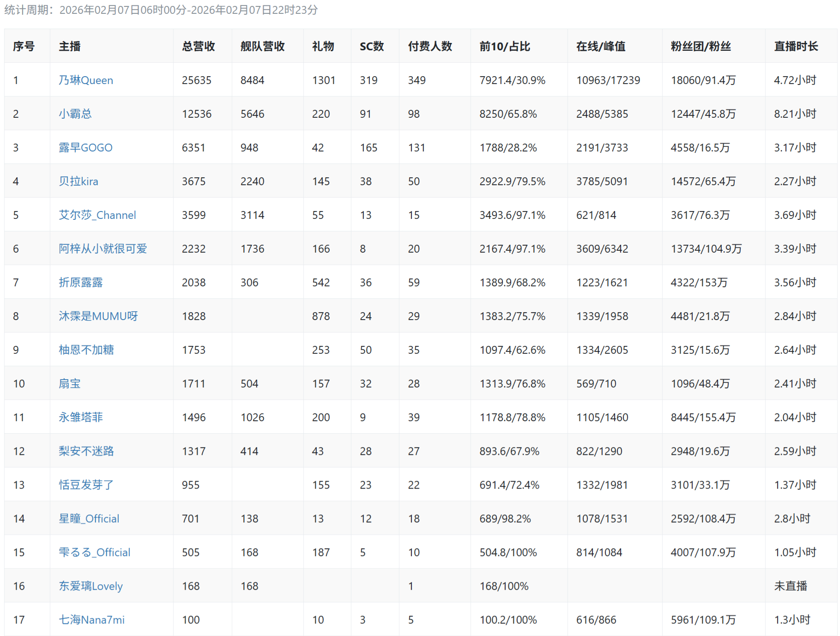This screenshot has height=636, width=840.
Task: Open 艾尔莎_Channel link
Action: pyautogui.click(x=97, y=215)
